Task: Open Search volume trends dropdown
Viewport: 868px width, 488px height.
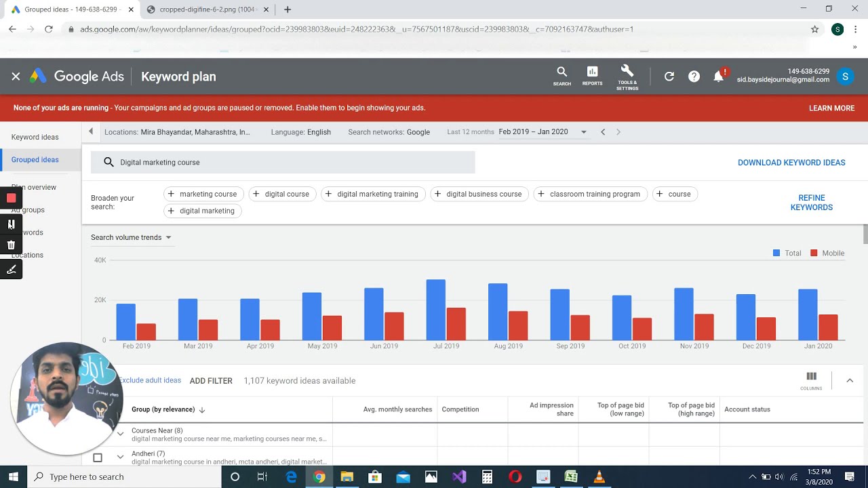Action: click(132, 237)
